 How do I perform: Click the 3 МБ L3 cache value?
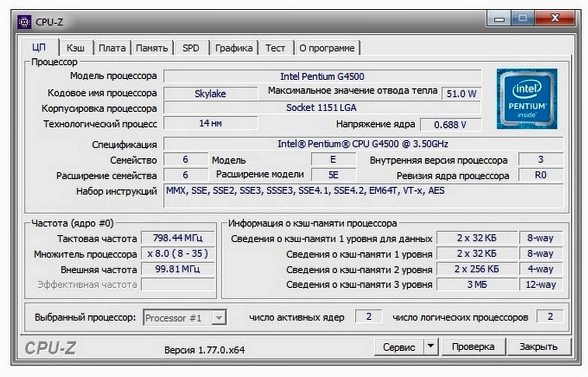click(x=477, y=284)
